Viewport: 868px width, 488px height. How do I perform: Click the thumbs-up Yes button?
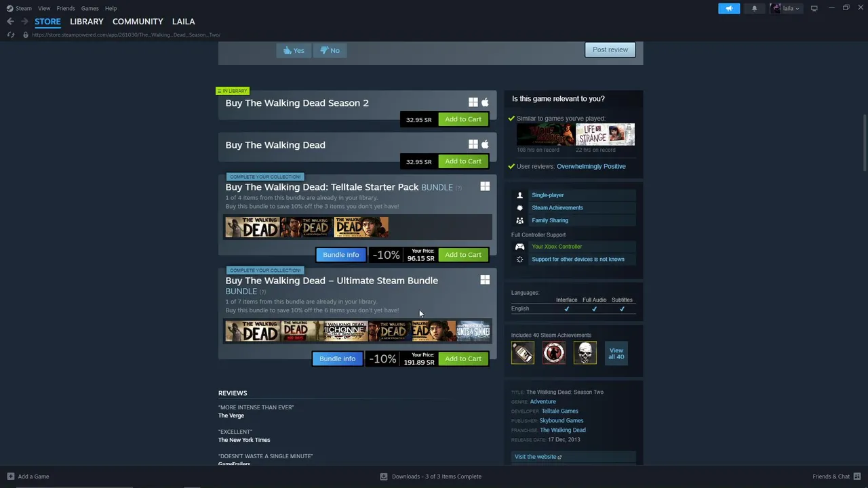pyautogui.click(x=294, y=50)
